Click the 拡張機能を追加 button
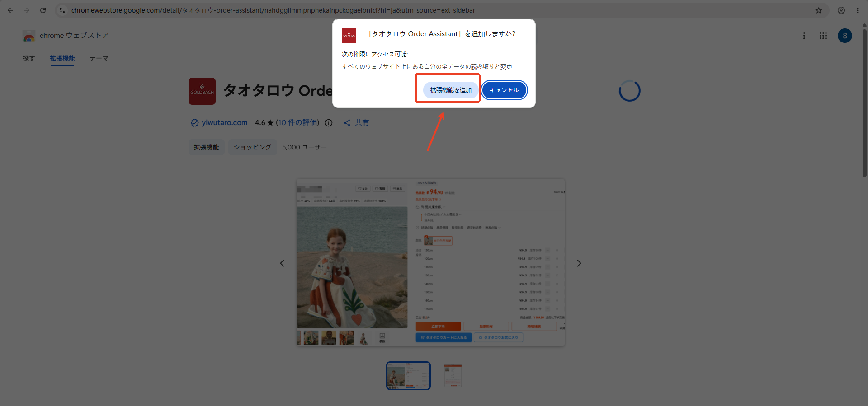The height and width of the screenshot is (406, 868). tap(451, 90)
